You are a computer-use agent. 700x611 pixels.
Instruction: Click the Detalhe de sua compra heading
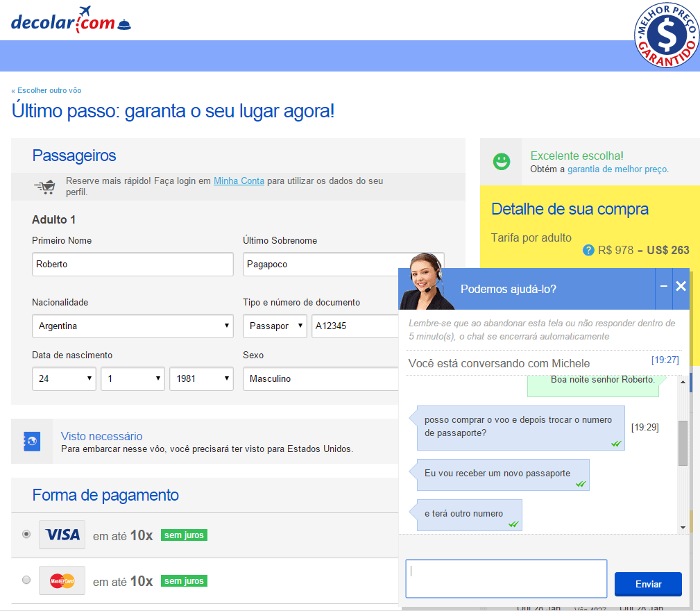pyautogui.click(x=570, y=209)
